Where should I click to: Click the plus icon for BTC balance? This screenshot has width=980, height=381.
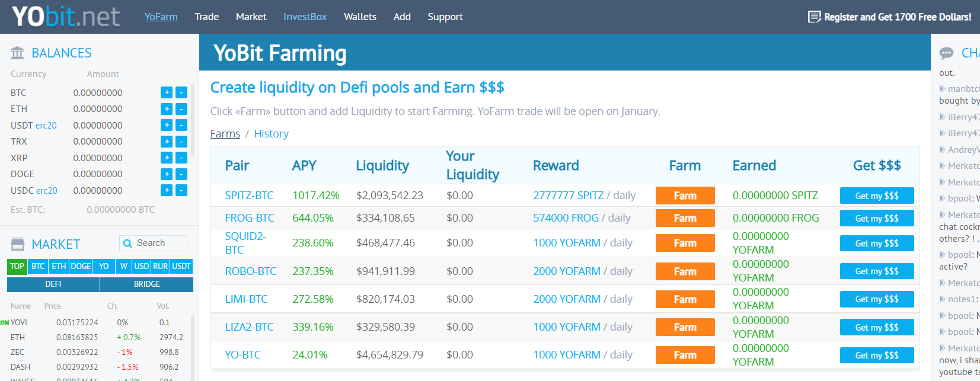[167, 92]
